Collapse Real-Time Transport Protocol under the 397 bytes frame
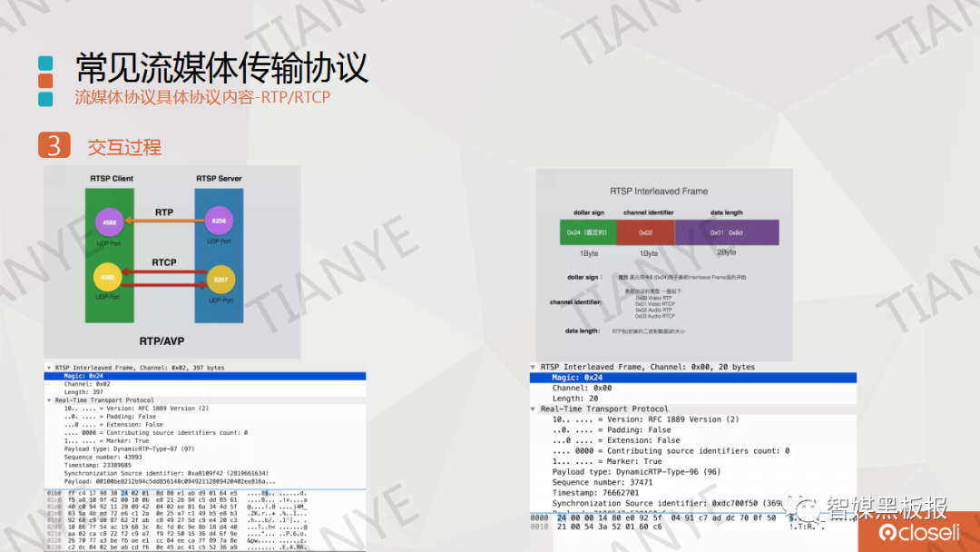This screenshot has width=980, height=552. click(49, 400)
